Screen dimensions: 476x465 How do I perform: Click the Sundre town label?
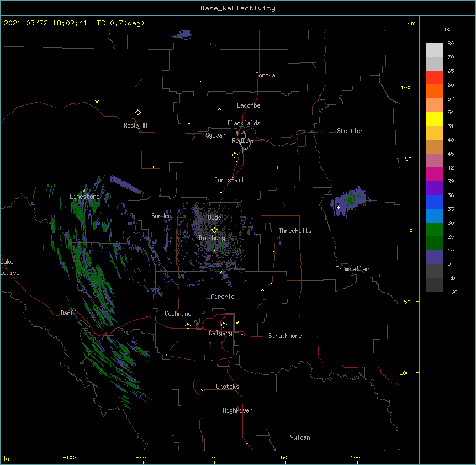pyautogui.click(x=161, y=216)
